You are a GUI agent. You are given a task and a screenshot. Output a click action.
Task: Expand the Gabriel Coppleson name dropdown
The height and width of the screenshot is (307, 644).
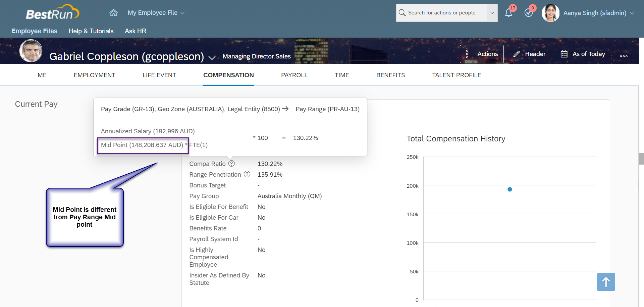point(212,57)
